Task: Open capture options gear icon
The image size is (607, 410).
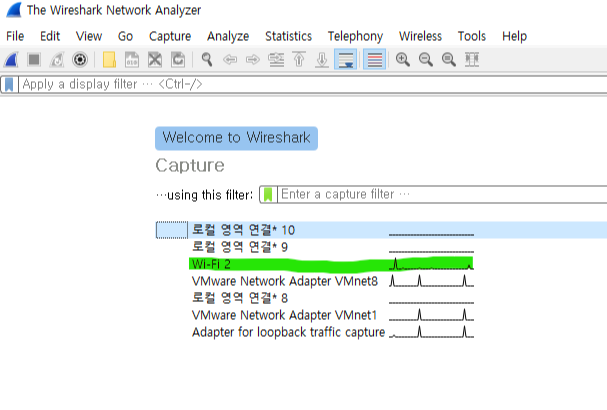Action: (x=80, y=60)
